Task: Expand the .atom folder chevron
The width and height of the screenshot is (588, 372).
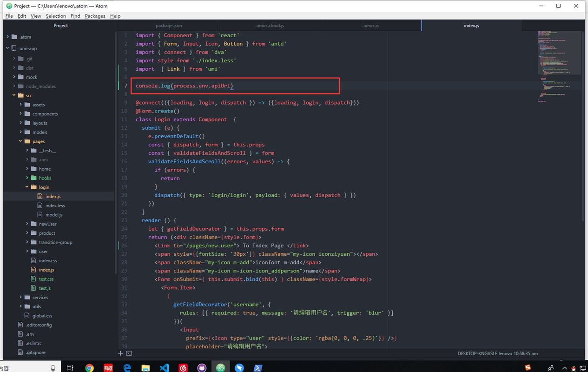Action: 8,37
